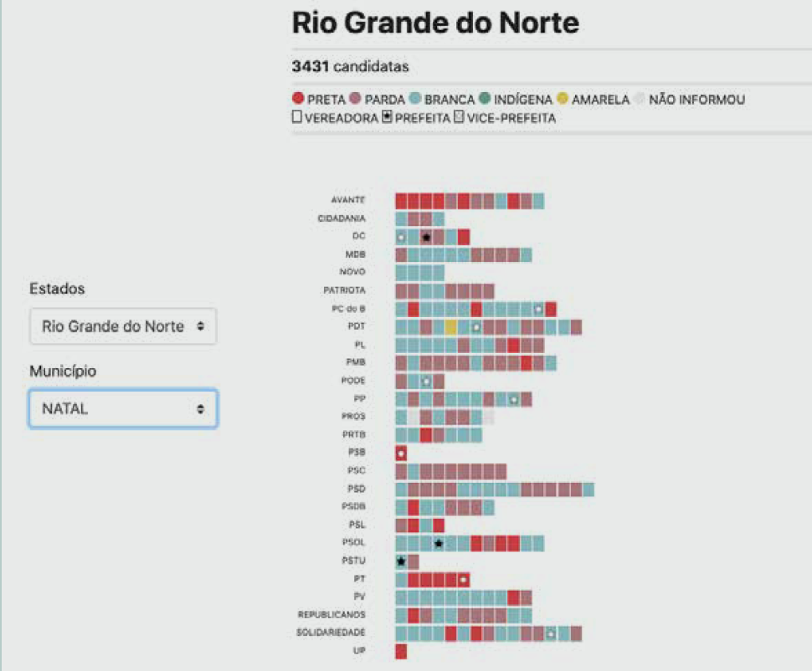Click the star prefeita square in DC row
Viewport: 812px width, 671px height.
click(426, 237)
